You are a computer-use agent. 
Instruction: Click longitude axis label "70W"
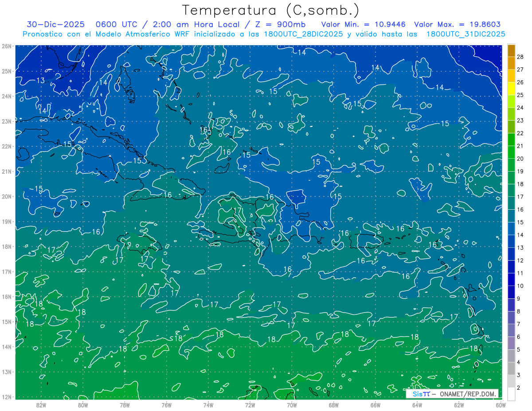click(292, 405)
